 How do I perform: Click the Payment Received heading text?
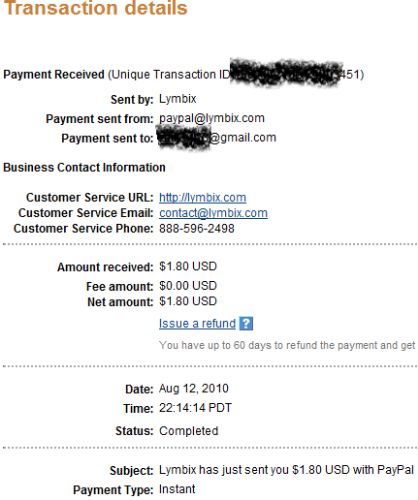(x=54, y=74)
